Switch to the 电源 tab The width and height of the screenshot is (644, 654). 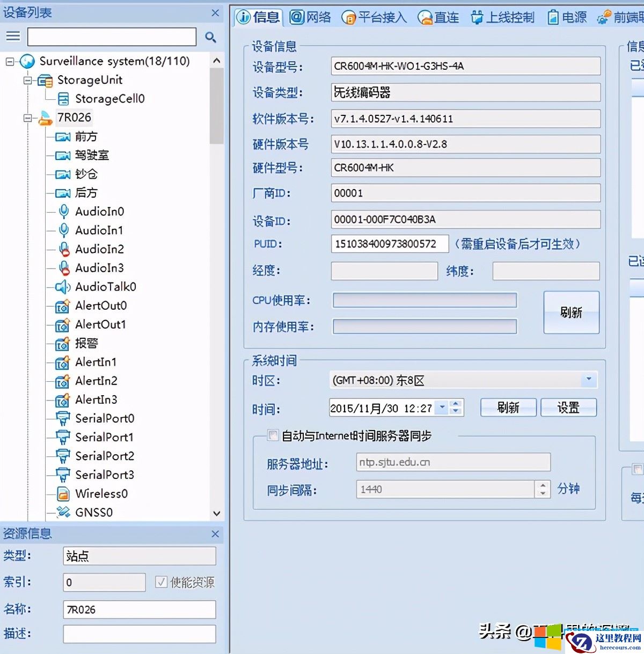pos(567,18)
